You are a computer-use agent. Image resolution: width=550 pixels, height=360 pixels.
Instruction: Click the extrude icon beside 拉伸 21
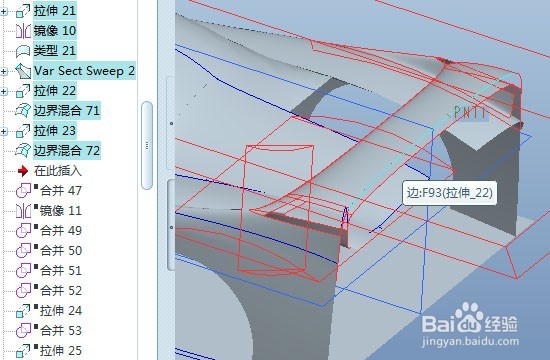[x=23, y=11]
